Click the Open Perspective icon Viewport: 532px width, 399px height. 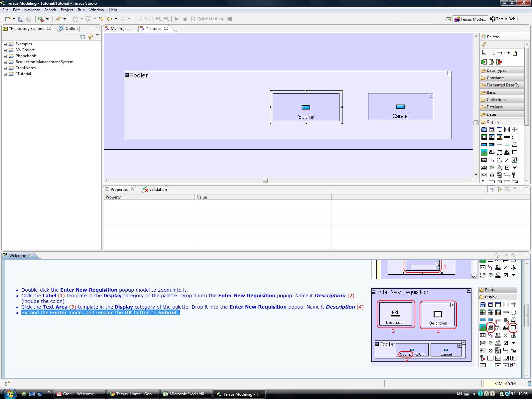coord(449,19)
